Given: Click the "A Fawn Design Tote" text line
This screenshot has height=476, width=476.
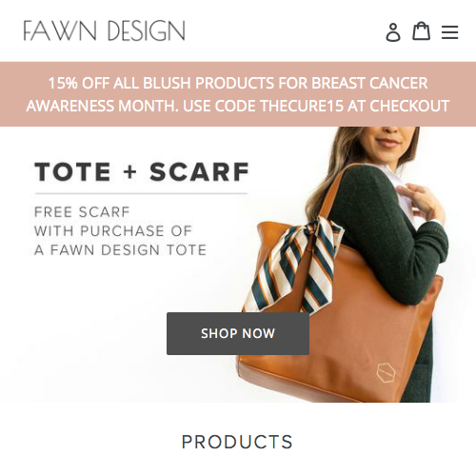Looking at the screenshot, I should tap(120, 250).
